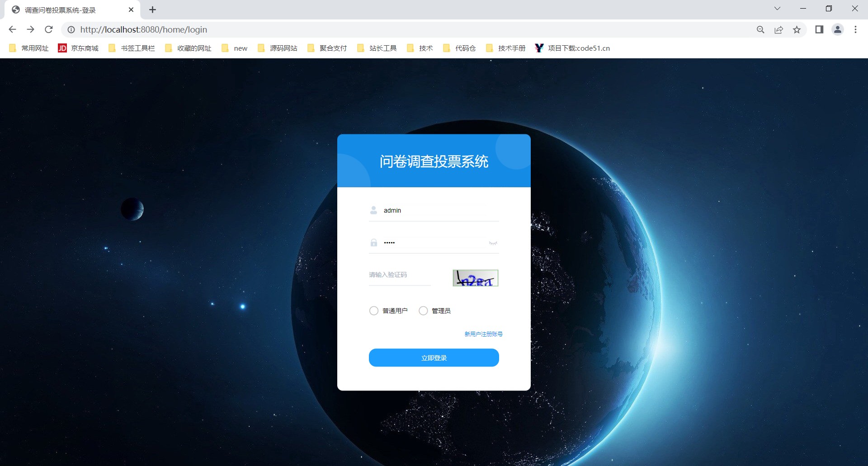Restore down the browser window
868x466 pixels.
[x=829, y=9]
